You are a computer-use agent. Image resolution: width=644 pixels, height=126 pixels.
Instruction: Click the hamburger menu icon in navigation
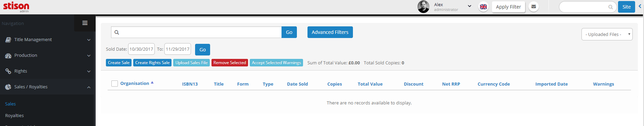click(x=85, y=23)
